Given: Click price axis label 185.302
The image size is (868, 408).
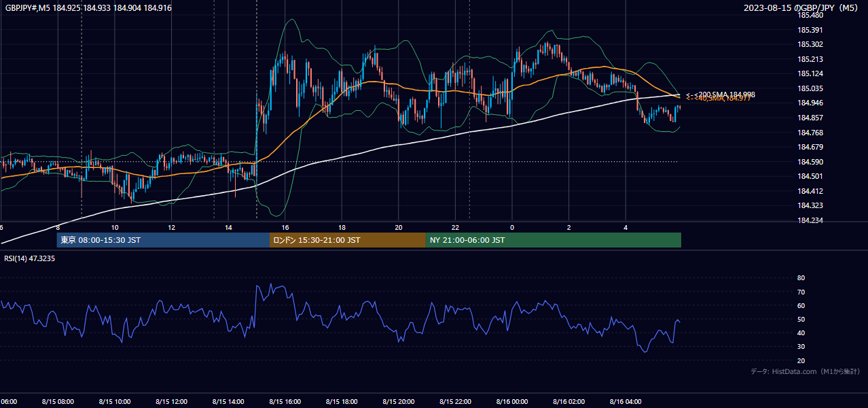Looking at the screenshot, I should pyautogui.click(x=809, y=44).
